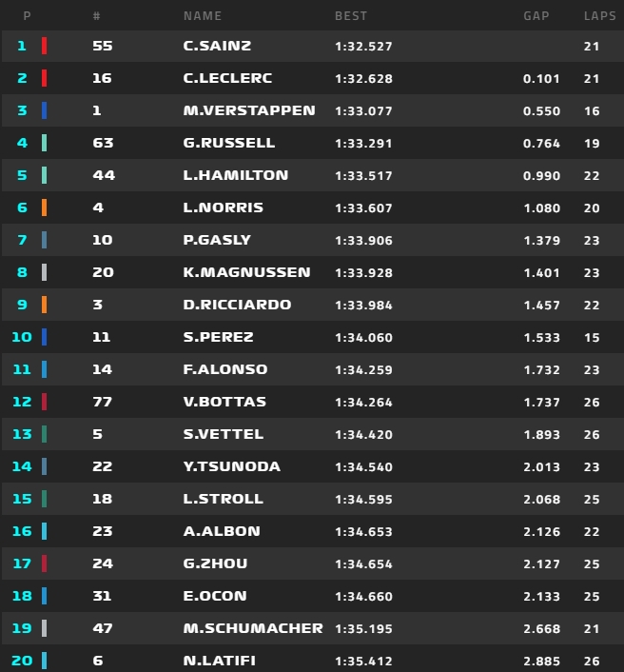624x672 pixels.
Task: Select driver name K.MAGNUSSEN
Action: 246,272
